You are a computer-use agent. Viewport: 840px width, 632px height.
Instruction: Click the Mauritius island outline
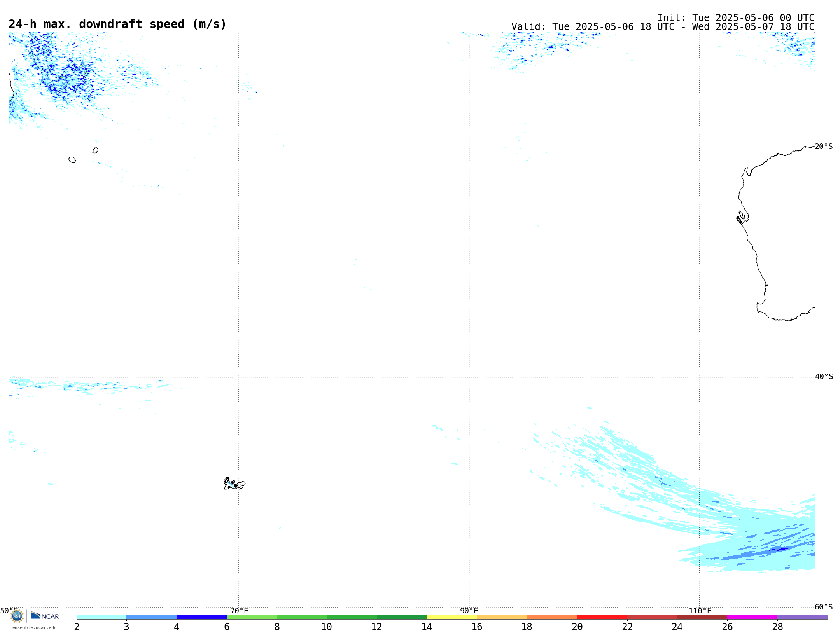(x=95, y=150)
